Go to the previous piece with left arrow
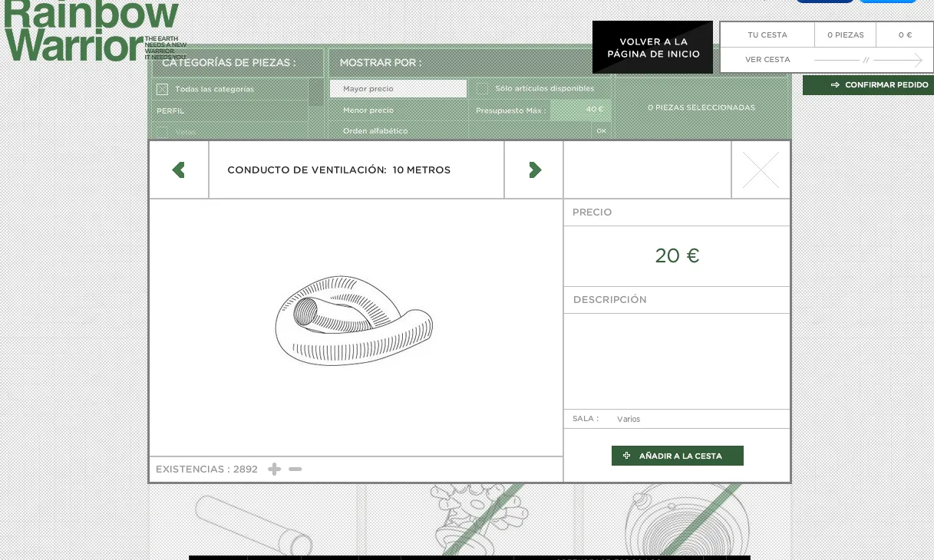 pyautogui.click(x=179, y=170)
